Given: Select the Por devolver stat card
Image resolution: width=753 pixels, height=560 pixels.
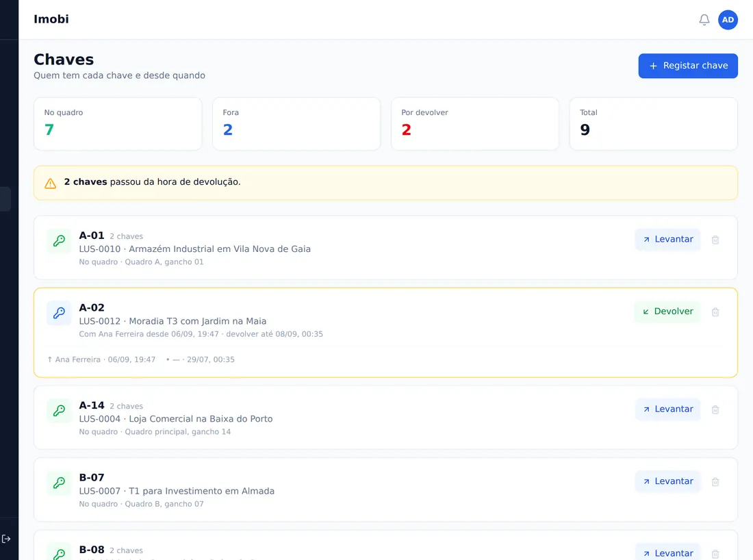Looking at the screenshot, I should pos(475,124).
